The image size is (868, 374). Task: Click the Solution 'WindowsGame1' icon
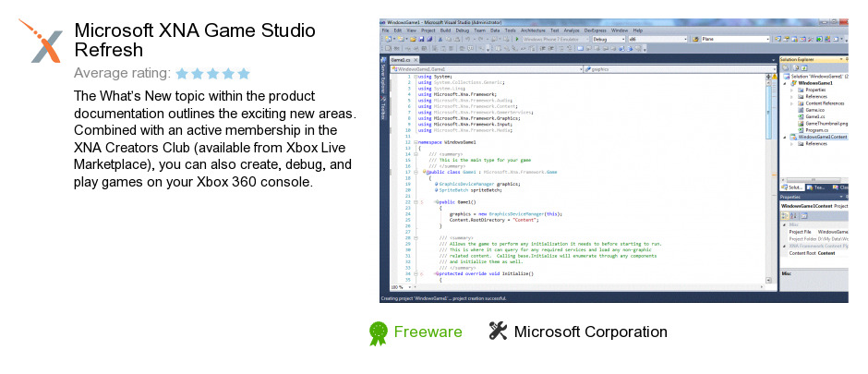click(787, 76)
